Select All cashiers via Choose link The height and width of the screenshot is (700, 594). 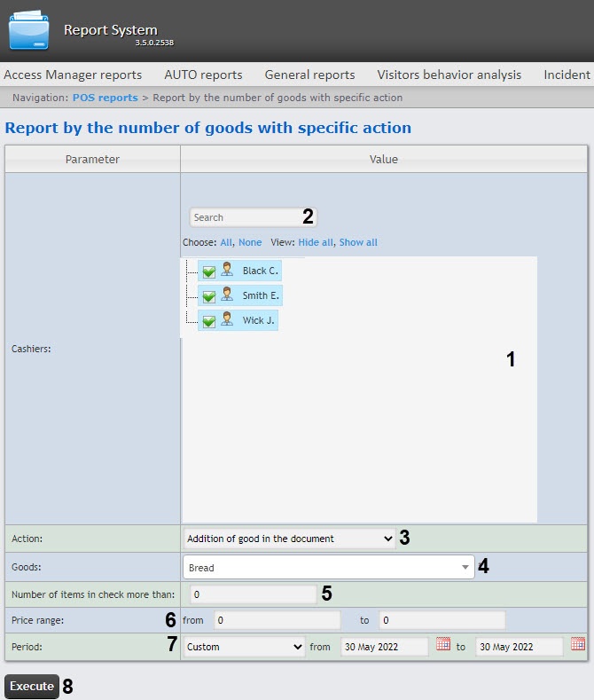point(227,242)
